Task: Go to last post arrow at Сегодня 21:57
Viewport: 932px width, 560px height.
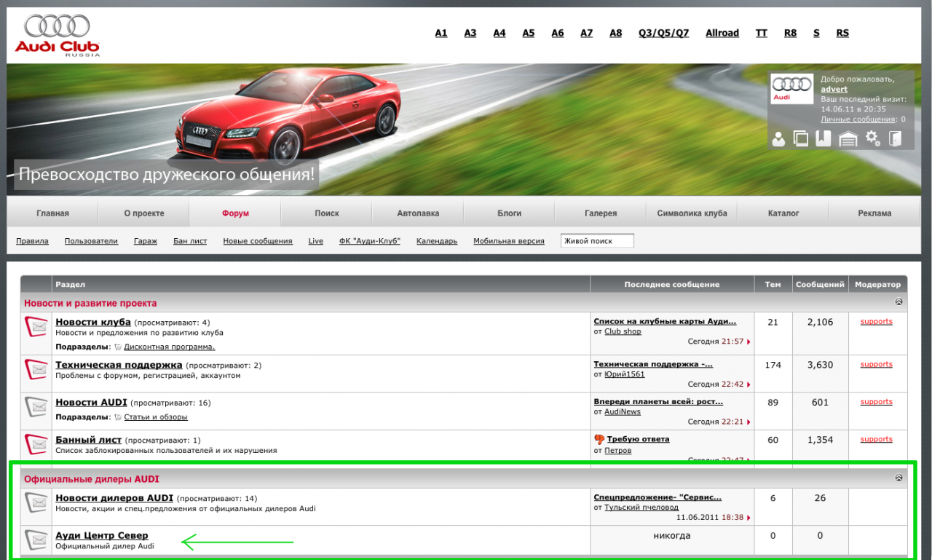Action: (x=749, y=342)
